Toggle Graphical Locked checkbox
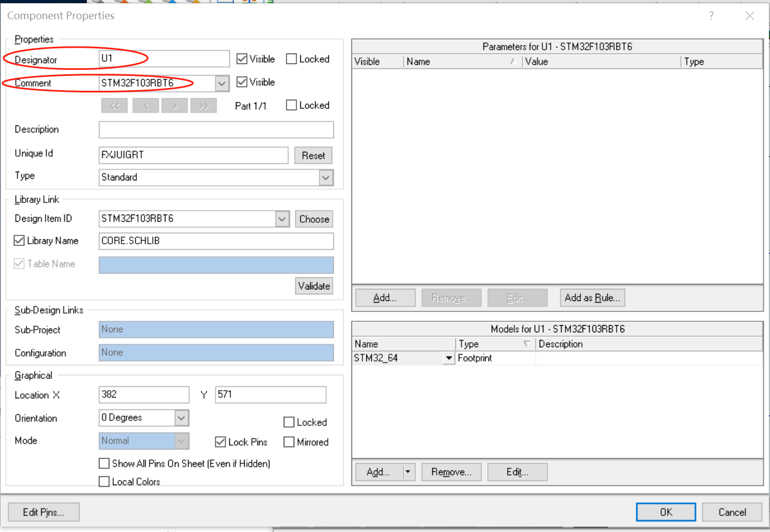770x532 pixels. click(289, 422)
